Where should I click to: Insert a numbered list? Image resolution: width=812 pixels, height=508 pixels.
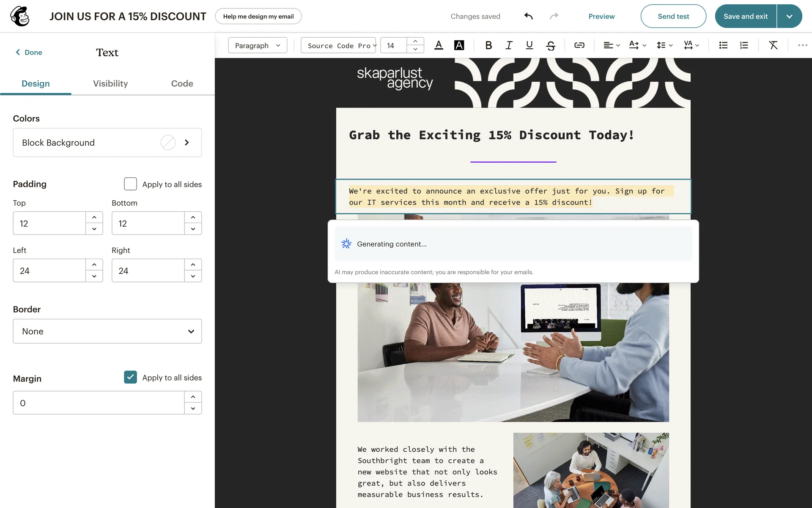[x=744, y=45]
